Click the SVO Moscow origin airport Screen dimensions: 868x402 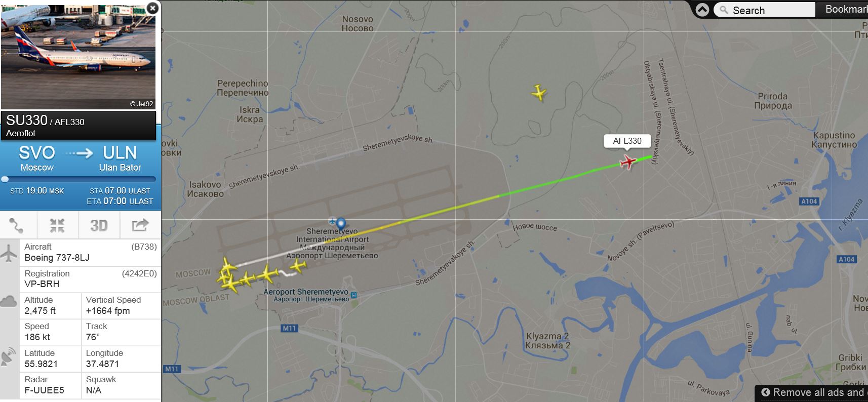[37, 158]
